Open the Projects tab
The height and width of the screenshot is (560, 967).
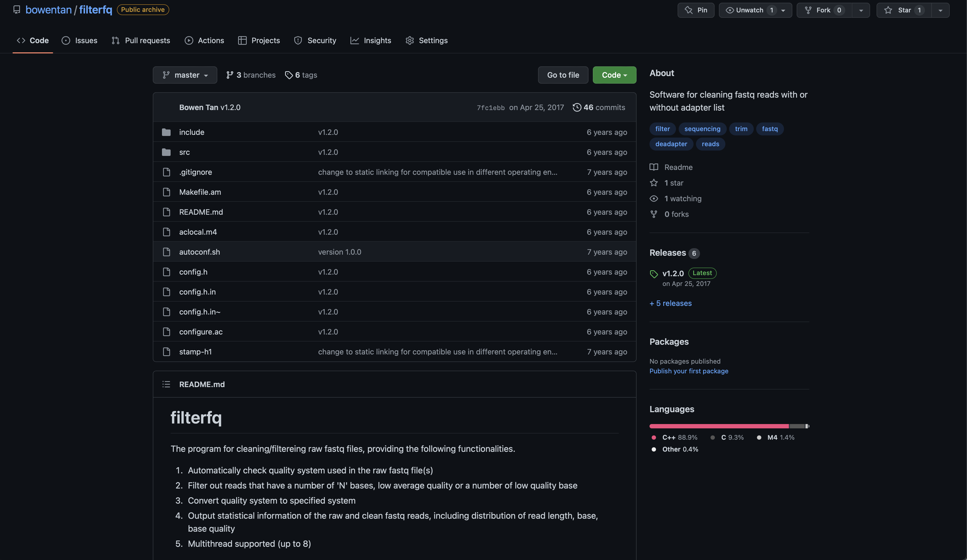point(259,41)
